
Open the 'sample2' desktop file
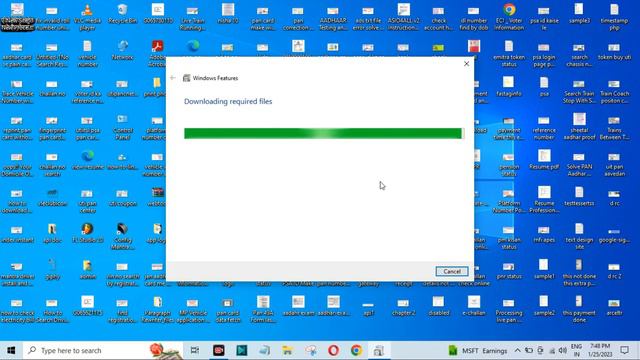coord(544,306)
